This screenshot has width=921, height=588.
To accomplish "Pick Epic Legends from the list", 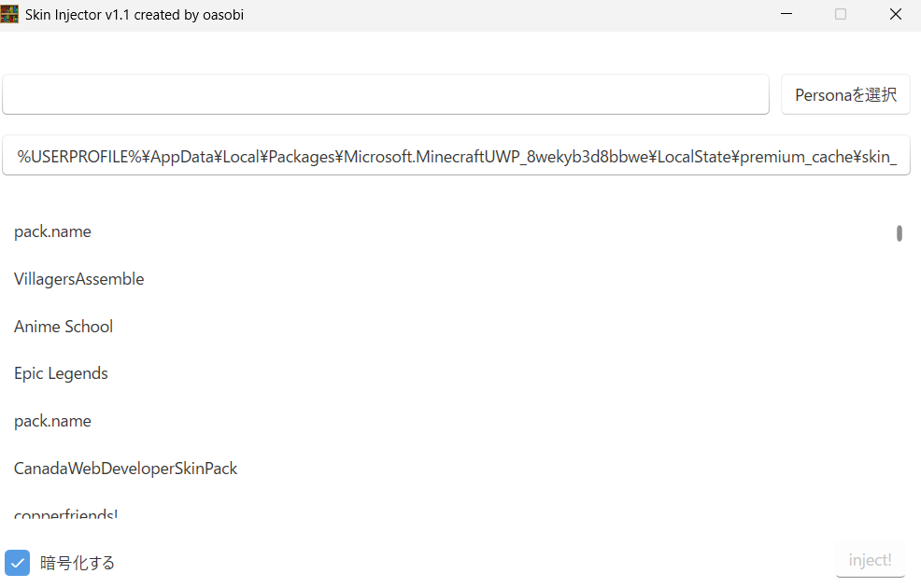I will pyautogui.click(x=61, y=373).
